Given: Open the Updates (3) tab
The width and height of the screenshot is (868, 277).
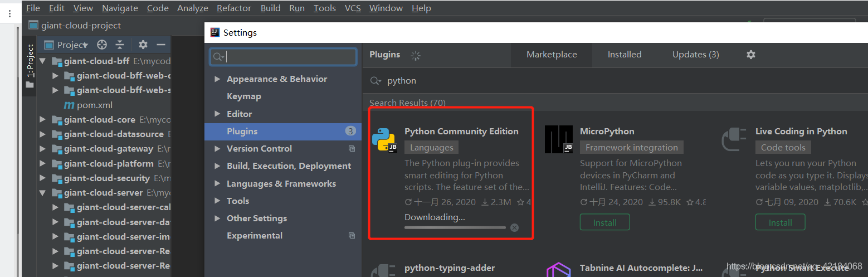Looking at the screenshot, I should [695, 55].
